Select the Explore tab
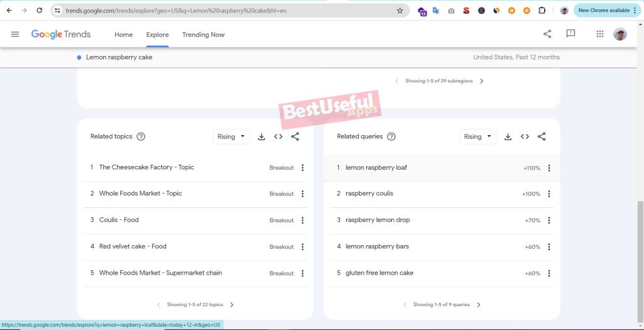Image resolution: width=644 pixels, height=330 pixels. (x=157, y=35)
